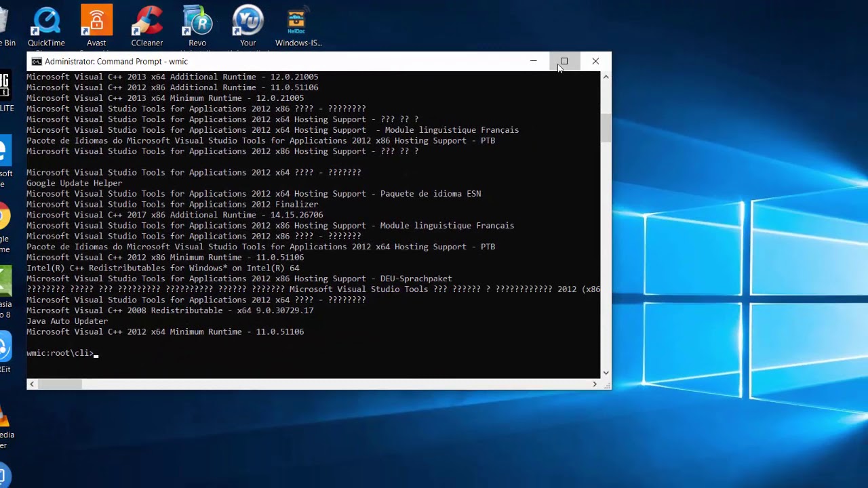Click the 'Administrator: Command Prompt - wmic' title
Screen dimensions: 868x488
pos(116,62)
